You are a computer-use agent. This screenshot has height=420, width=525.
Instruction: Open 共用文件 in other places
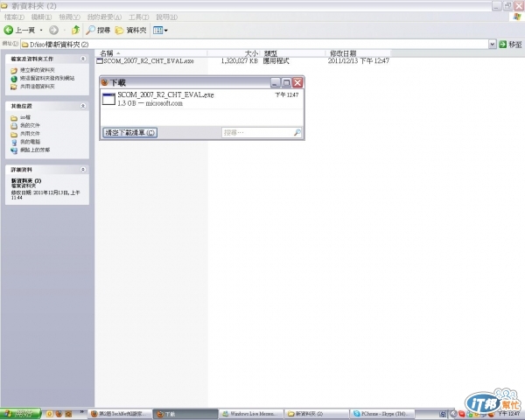30,134
